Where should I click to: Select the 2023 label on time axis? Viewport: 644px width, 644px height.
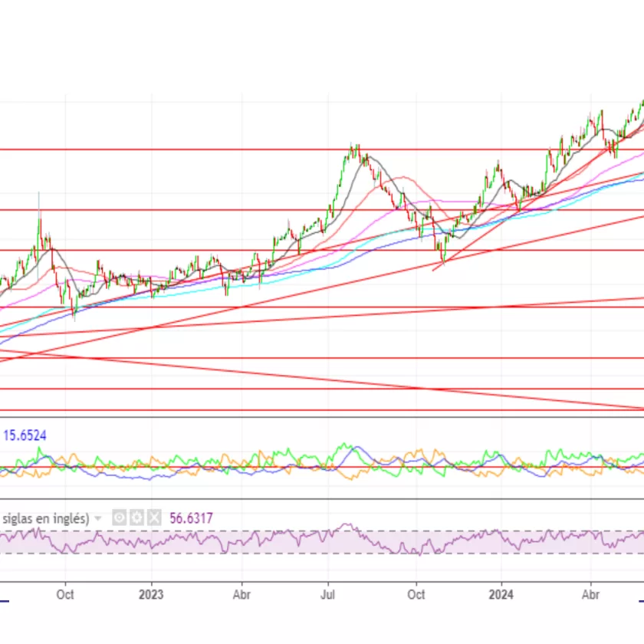tap(151, 593)
